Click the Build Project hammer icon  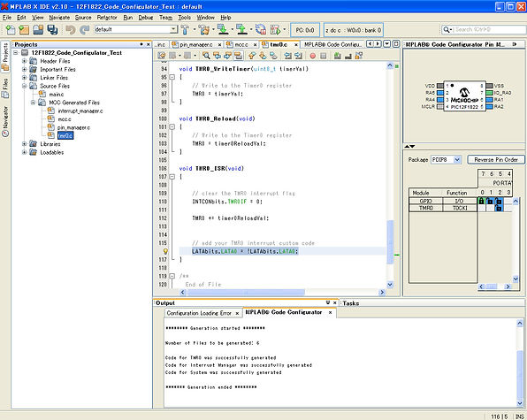pos(185,30)
